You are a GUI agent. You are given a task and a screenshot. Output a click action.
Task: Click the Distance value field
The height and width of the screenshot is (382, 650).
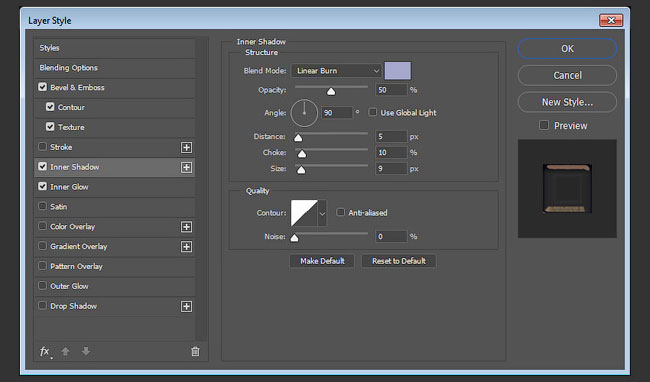[391, 136]
